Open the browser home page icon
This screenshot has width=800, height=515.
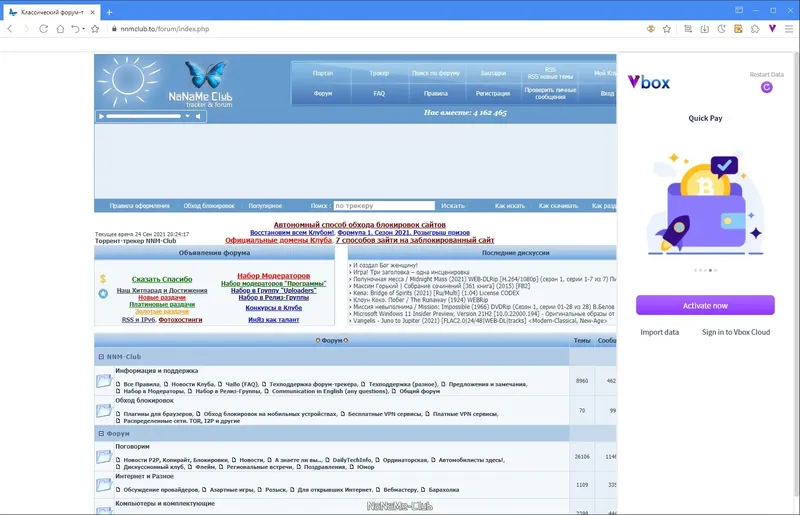click(60, 29)
